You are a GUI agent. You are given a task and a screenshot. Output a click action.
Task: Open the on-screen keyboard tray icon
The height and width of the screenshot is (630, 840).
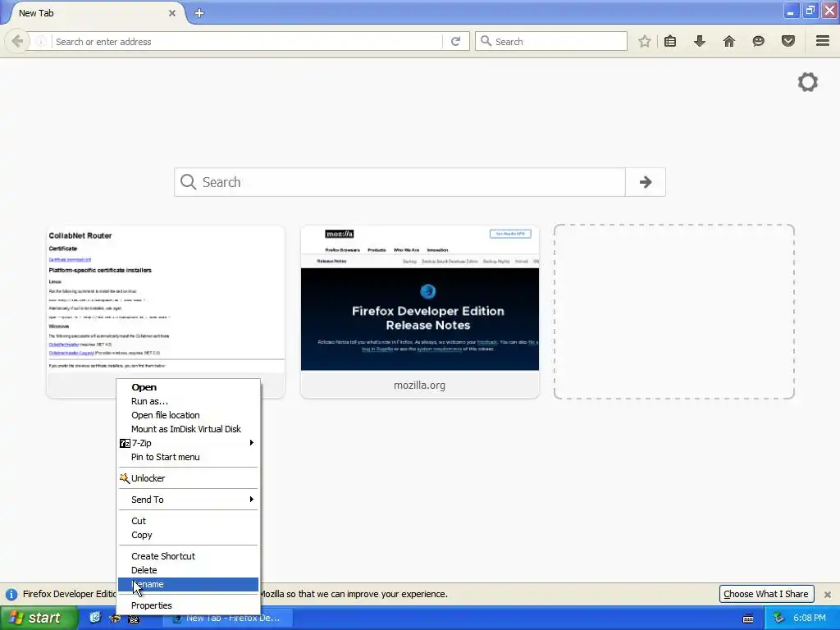(x=748, y=619)
